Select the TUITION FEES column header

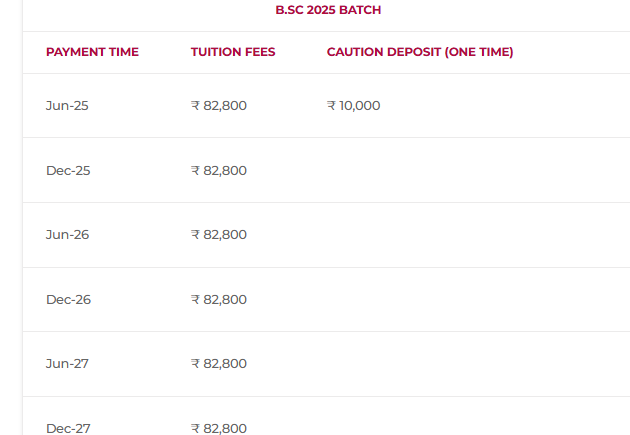(x=233, y=52)
